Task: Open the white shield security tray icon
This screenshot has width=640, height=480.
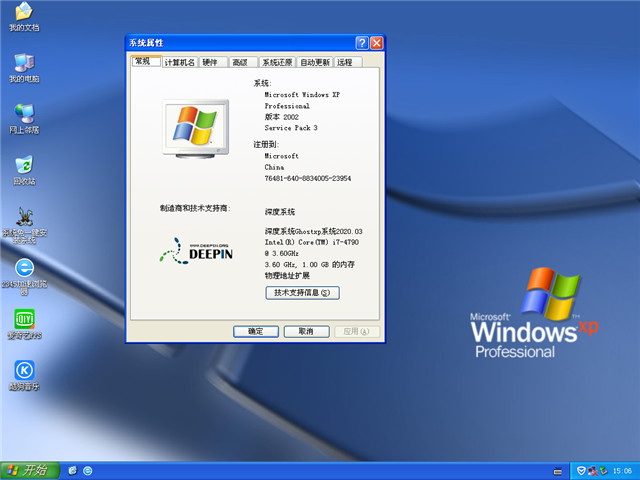Action: point(581,471)
